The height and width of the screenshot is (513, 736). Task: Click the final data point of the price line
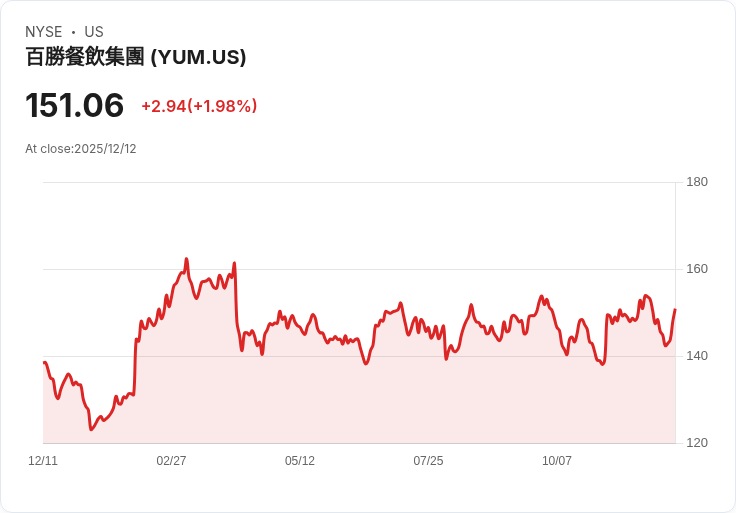[x=675, y=309]
